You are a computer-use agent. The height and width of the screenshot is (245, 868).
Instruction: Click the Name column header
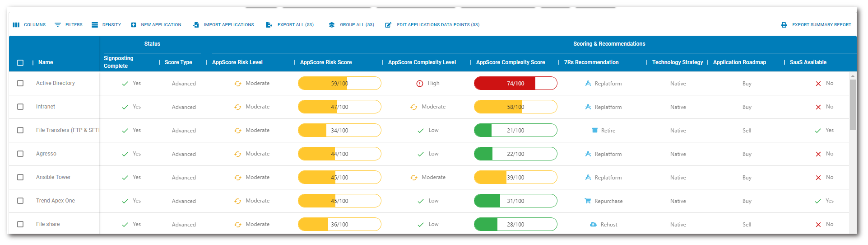coord(46,62)
